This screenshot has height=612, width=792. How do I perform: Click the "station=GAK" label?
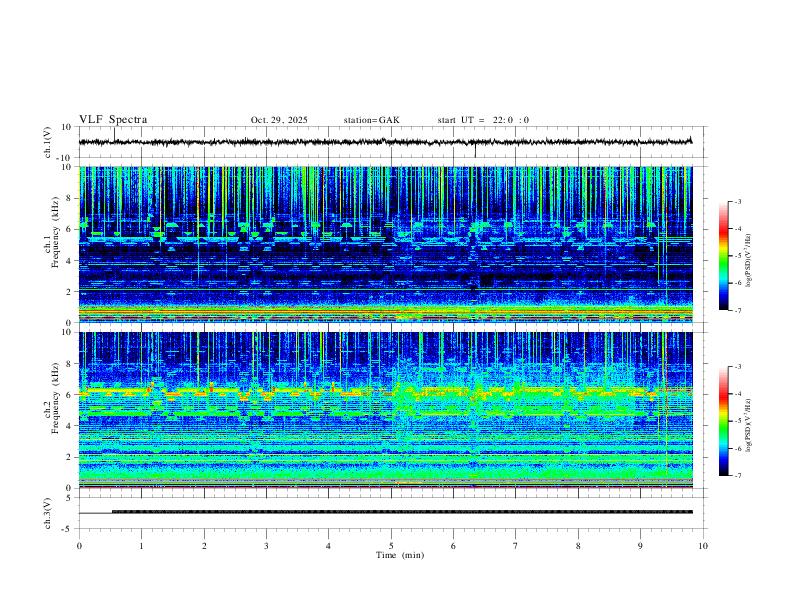(371, 120)
